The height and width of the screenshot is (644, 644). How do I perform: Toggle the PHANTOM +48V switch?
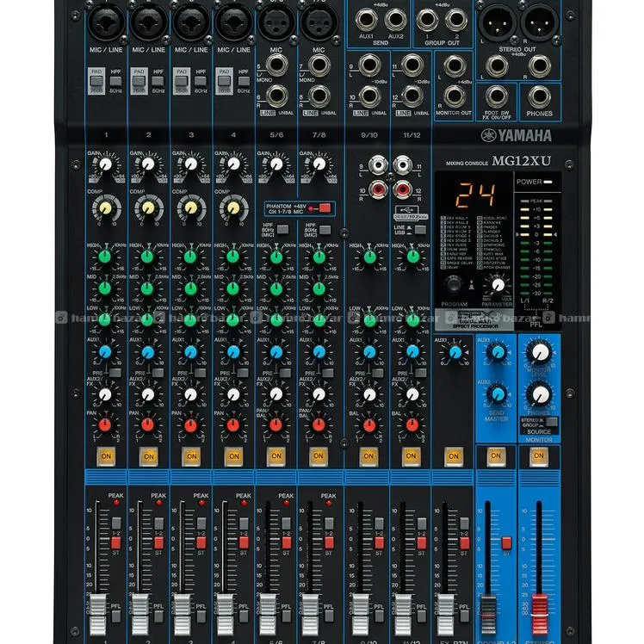320,207
